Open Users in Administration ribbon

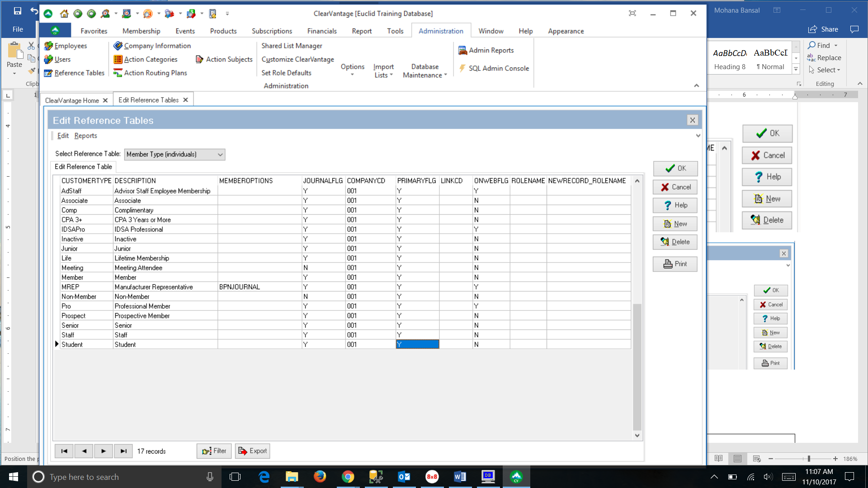(x=57, y=59)
